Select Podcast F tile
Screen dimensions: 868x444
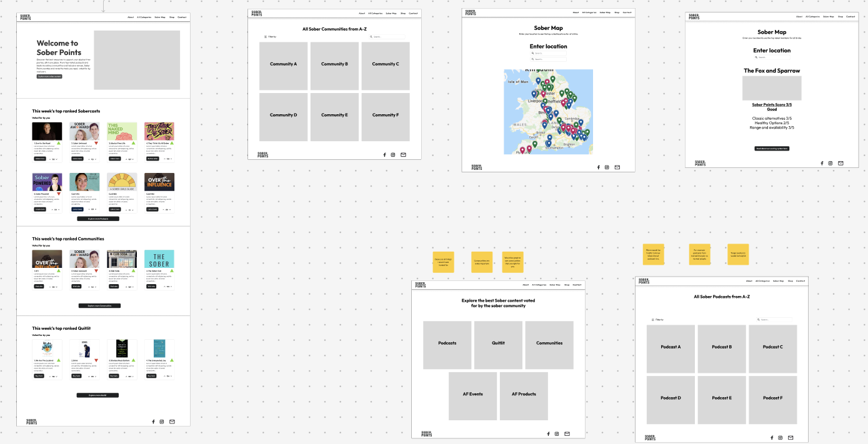pyautogui.click(x=772, y=400)
